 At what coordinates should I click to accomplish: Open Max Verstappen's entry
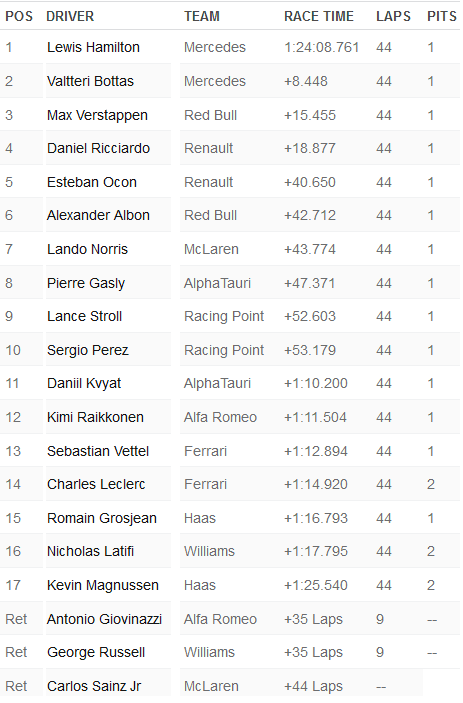pyautogui.click(x=97, y=115)
